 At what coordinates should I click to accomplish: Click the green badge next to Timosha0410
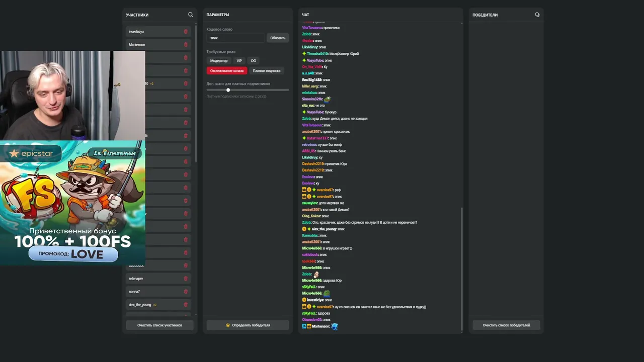click(304, 54)
